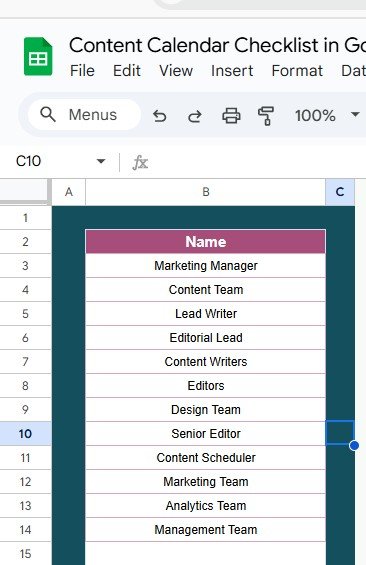
Task: Open the Edit menu
Action: (x=127, y=71)
